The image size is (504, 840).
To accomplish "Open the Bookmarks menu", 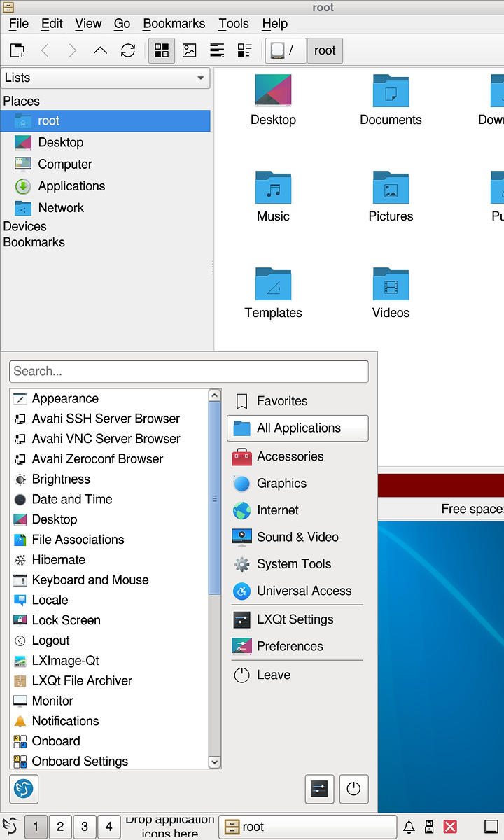I will coord(174,23).
